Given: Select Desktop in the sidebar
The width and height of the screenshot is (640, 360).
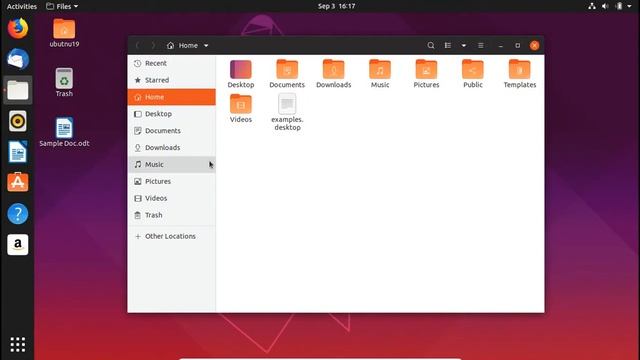Looking at the screenshot, I should click(x=171, y=114).
